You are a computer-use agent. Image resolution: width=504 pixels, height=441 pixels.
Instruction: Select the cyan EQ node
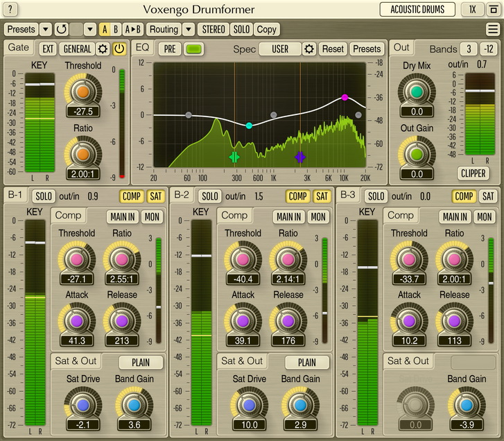click(x=249, y=126)
